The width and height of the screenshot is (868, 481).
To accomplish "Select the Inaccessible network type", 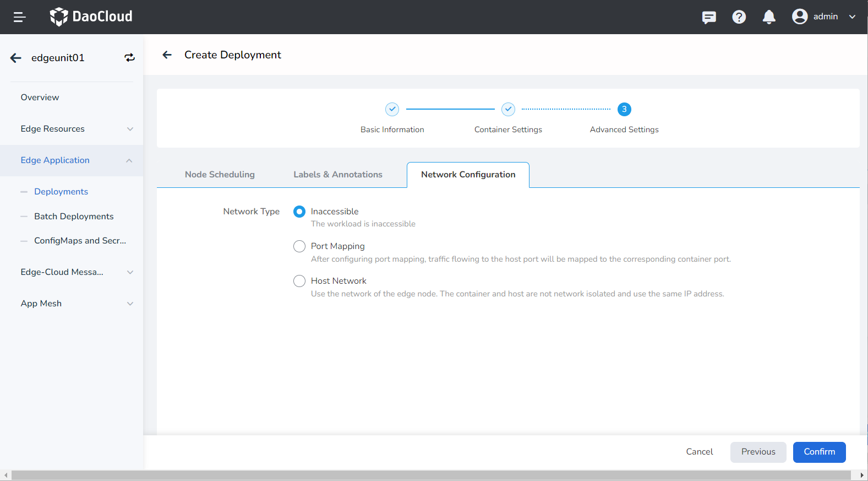I will point(299,212).
